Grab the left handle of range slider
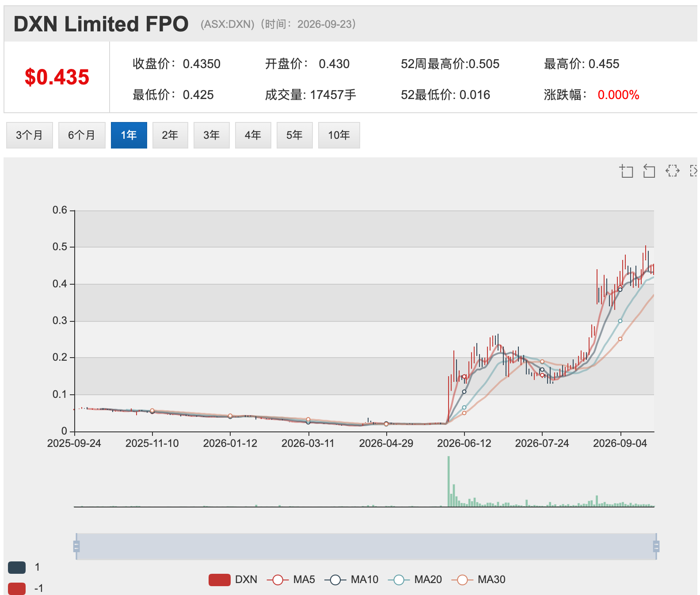 76,547
